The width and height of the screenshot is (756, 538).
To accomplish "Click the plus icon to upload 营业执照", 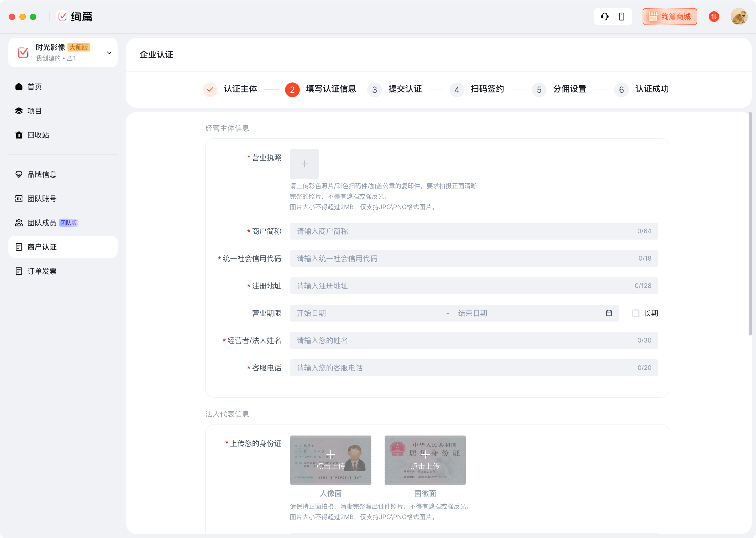I will [304, 164].
